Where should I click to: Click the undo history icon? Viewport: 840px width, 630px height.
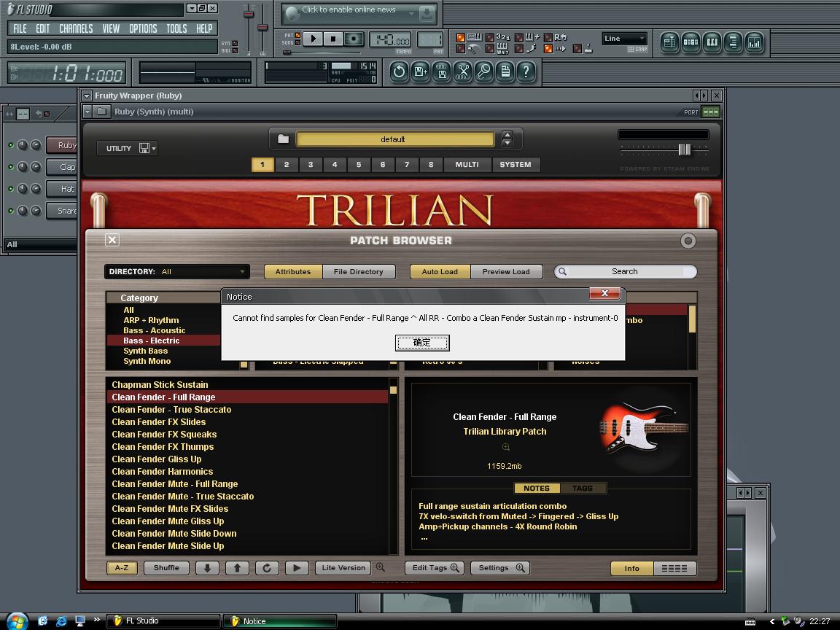coord(399,71)
